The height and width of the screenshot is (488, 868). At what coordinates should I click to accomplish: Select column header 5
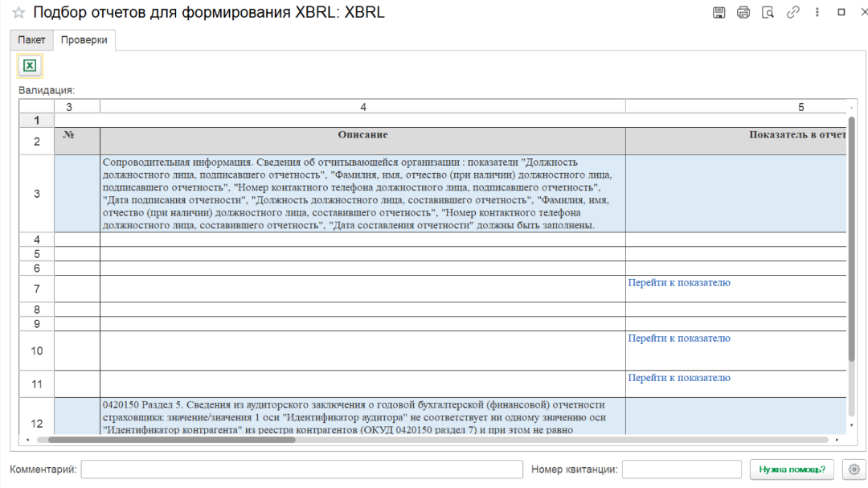click(x=736, y=107)
